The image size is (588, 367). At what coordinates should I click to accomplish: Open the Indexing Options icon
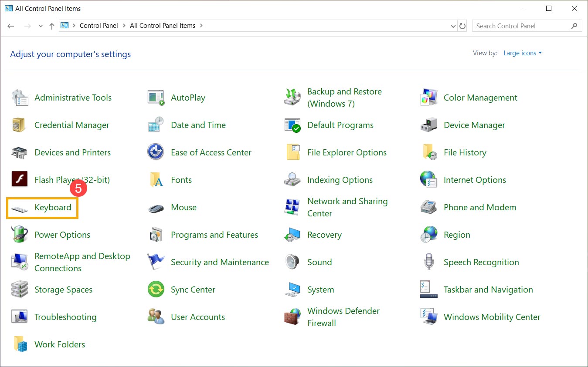[x=292, y=180]
